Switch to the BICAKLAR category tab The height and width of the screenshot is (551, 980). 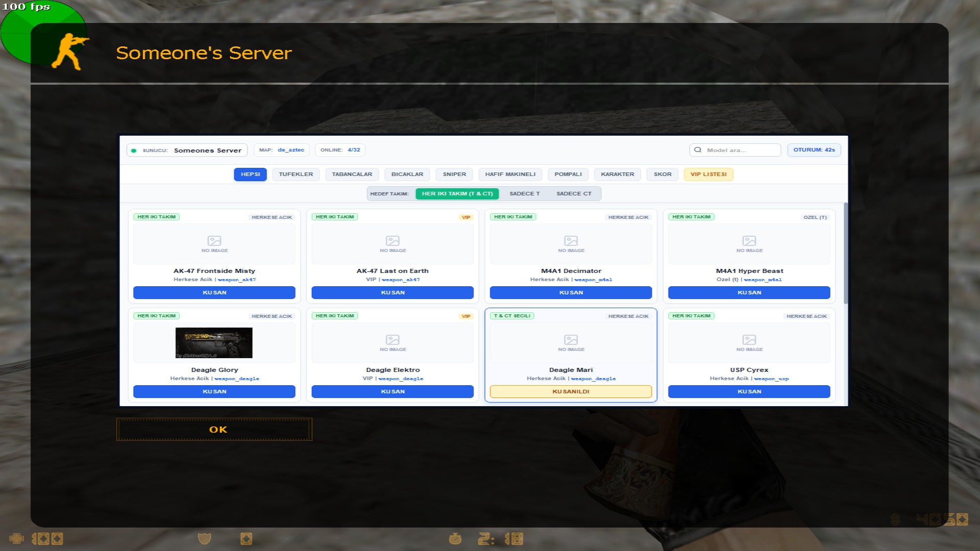pyautogui.click(x=407, y=174)
